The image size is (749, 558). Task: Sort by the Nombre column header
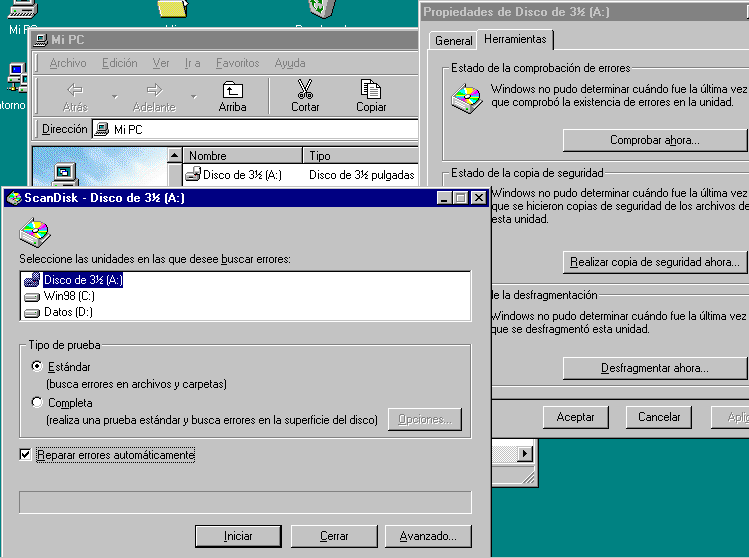(x=242, y=156)
